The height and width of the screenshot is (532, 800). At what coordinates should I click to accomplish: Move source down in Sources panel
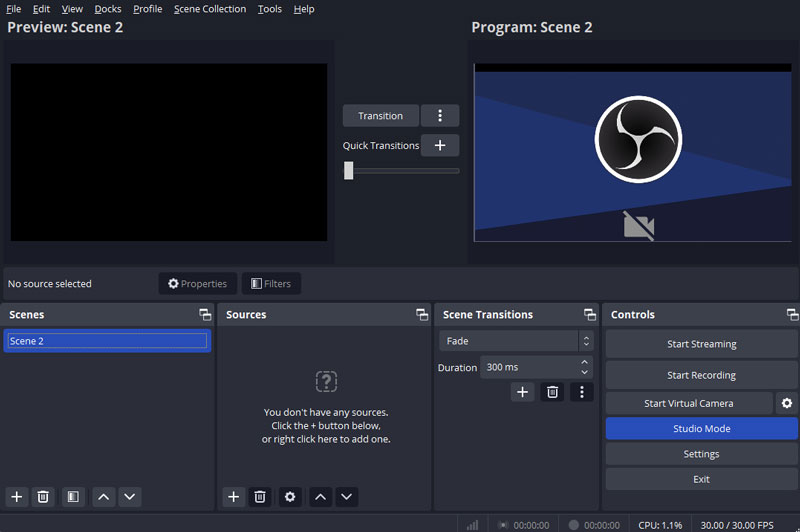[346, 496]
